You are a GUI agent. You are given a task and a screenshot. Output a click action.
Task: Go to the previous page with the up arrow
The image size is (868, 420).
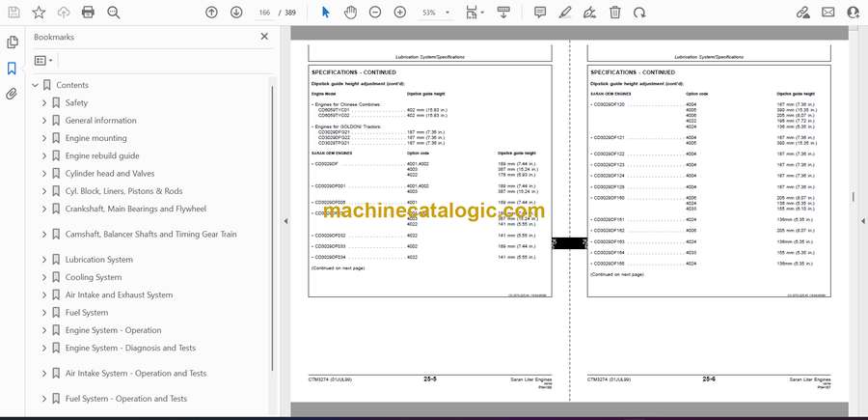[x=211, y=13]
